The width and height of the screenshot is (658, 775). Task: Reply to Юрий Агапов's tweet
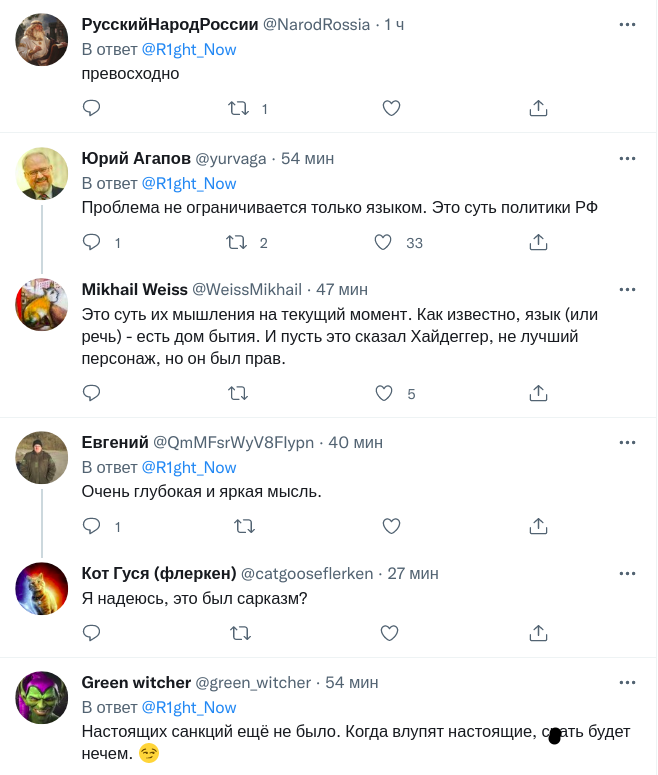tap(91, 242)
